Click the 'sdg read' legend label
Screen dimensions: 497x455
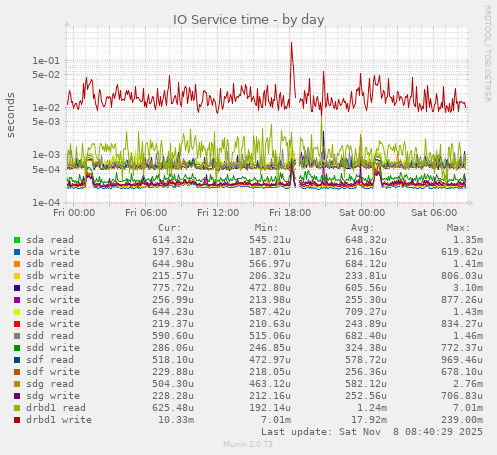pos(50,384)
